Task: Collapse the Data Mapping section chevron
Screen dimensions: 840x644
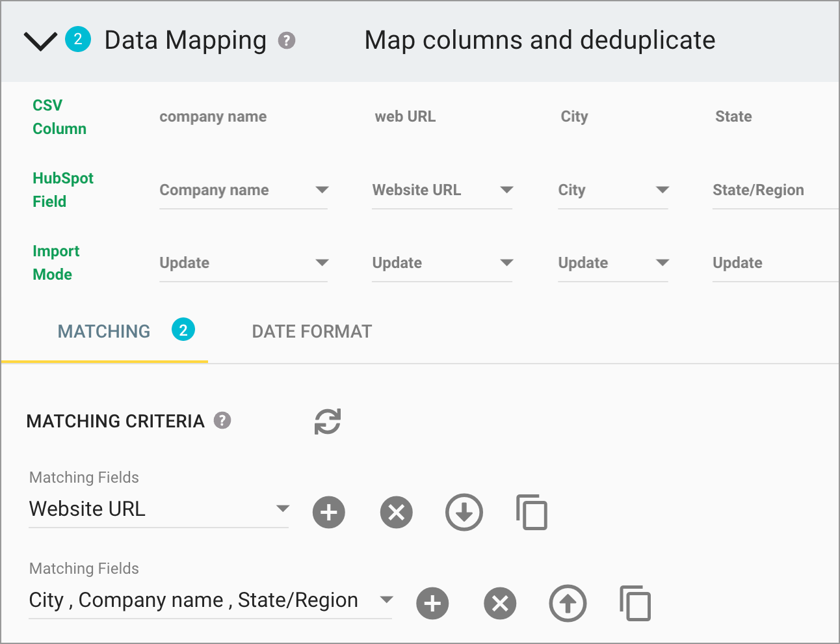Action: (40, 42)
